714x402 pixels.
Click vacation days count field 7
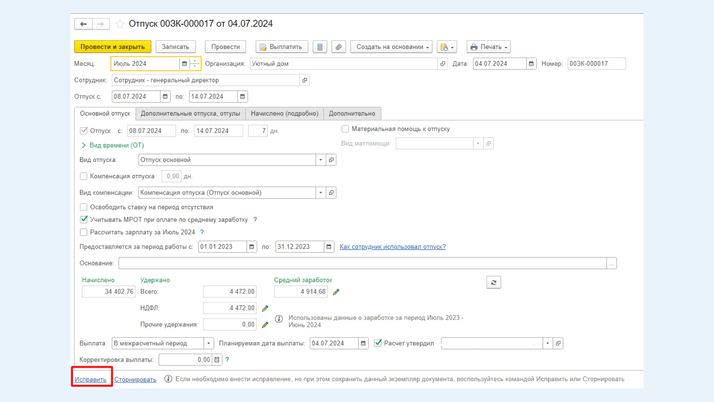point(258,131)
